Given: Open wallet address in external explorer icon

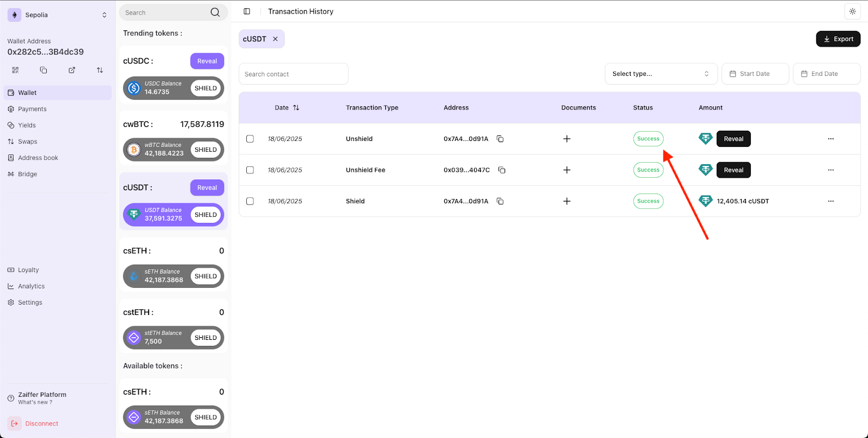Looking at the screenshot, I should pyautogui.click(x=72, y=70).
